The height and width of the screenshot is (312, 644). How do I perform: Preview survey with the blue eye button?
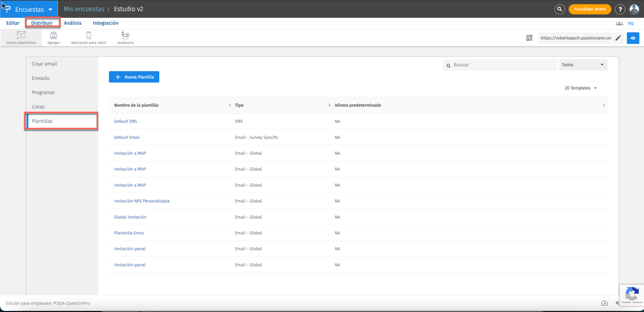633,38
